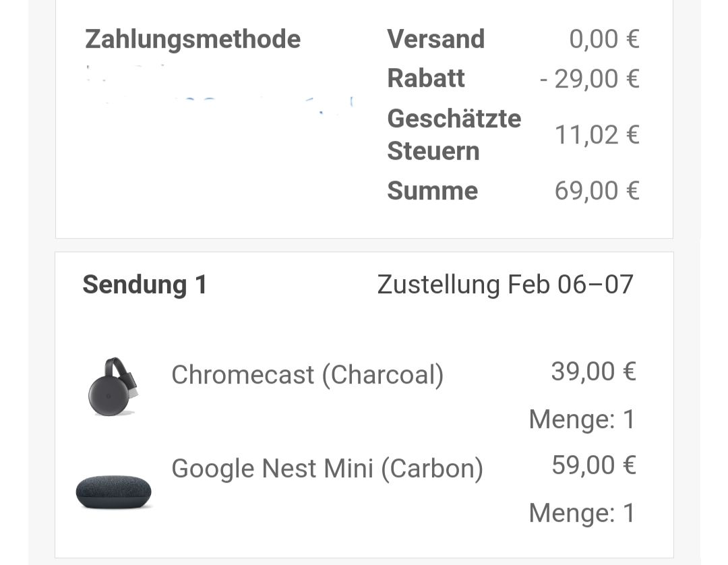Click Menge: 1 under Google Nest Mini

coord(582,512)
